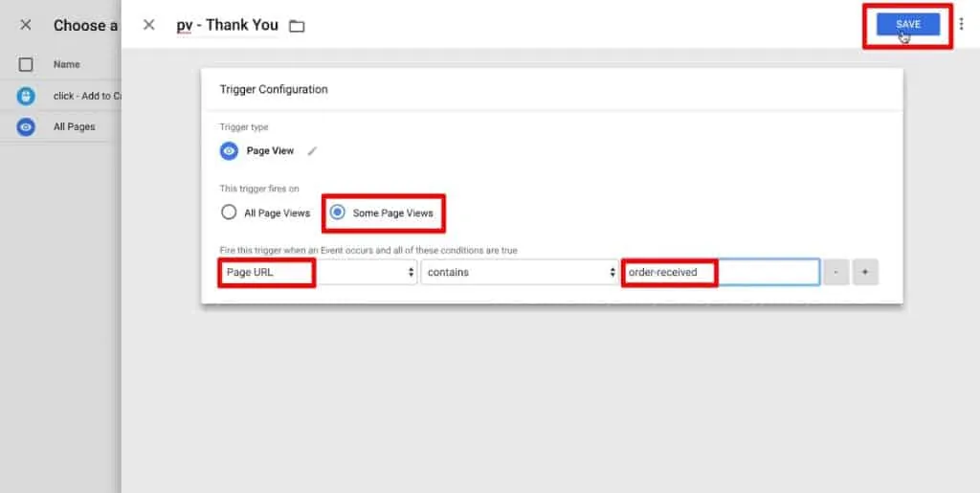
Task: Click the All Pages eye icon
Action: click(x=26, y=127)
